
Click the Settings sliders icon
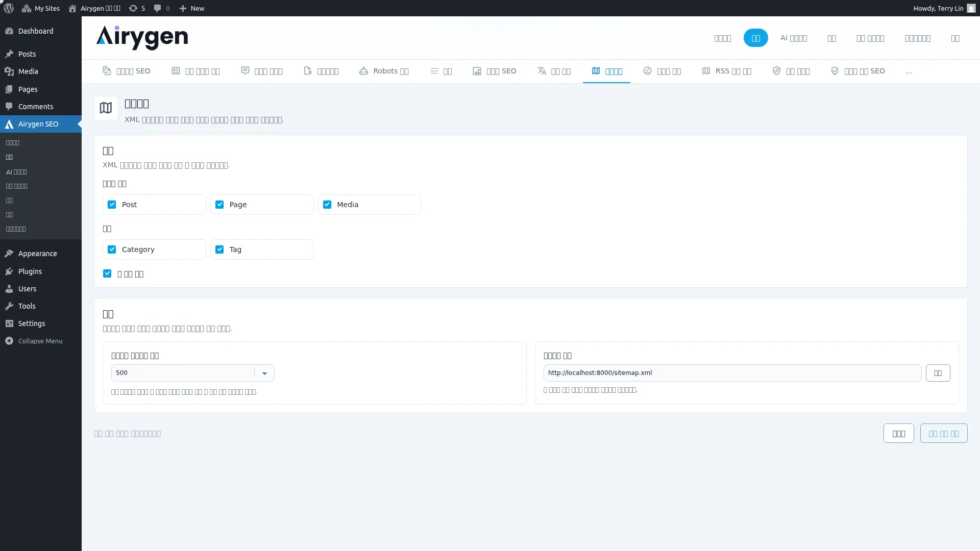(x=9, y=323)
